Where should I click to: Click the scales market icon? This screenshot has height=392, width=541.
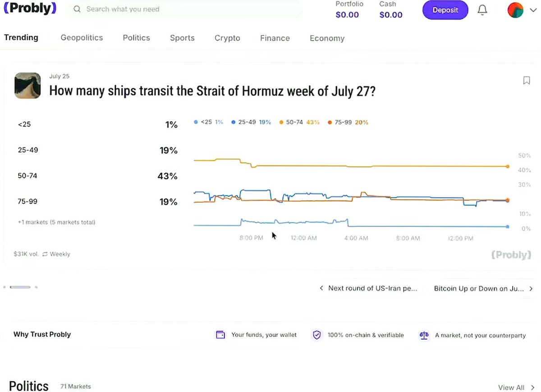(x=424, y=335)
